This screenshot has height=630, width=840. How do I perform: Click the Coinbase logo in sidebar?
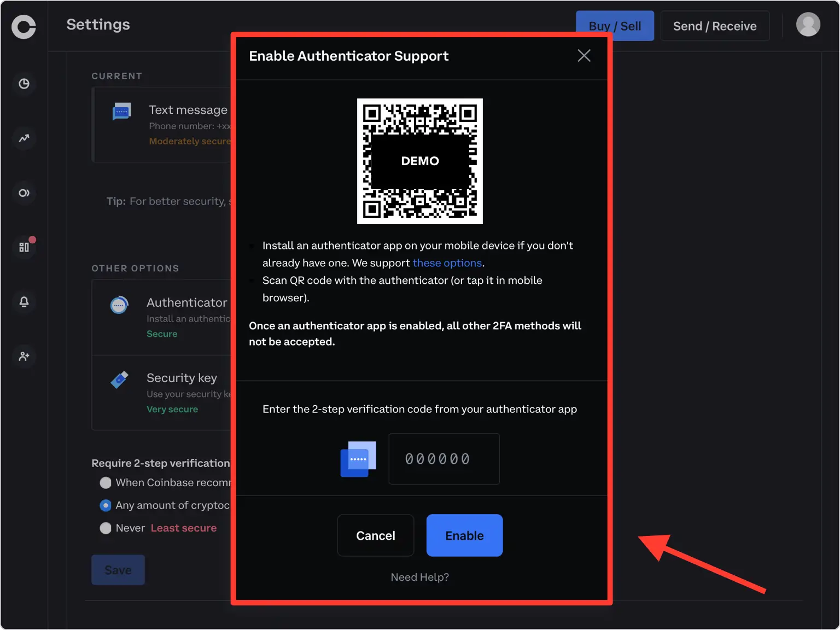(24, 26)
